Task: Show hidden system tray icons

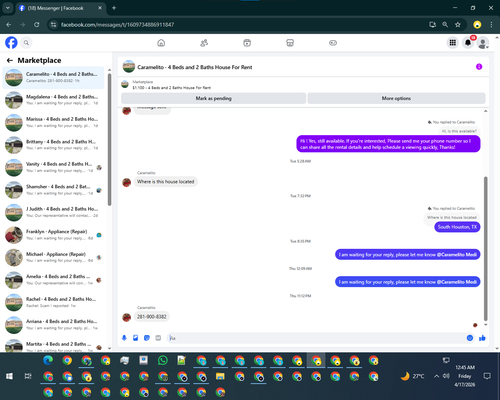Action: tap(436, 376)
